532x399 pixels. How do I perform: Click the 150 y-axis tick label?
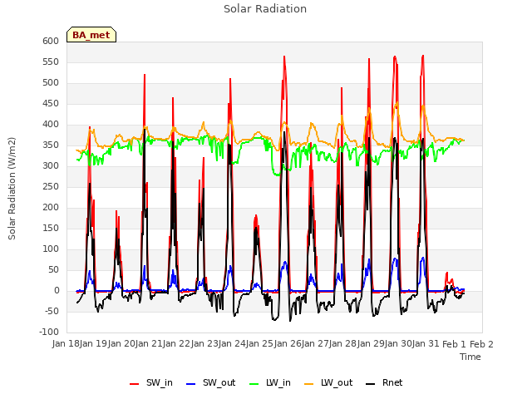point(51,228)
